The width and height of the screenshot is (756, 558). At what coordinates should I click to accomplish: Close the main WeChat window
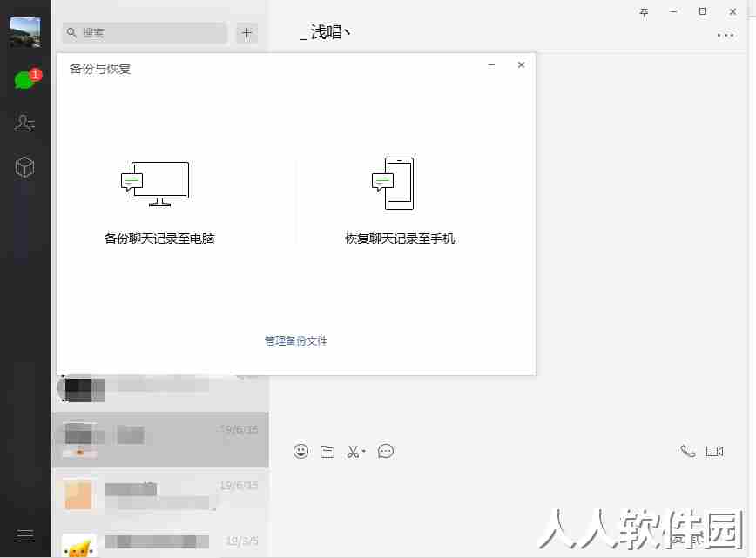click(x=732, y=11)
